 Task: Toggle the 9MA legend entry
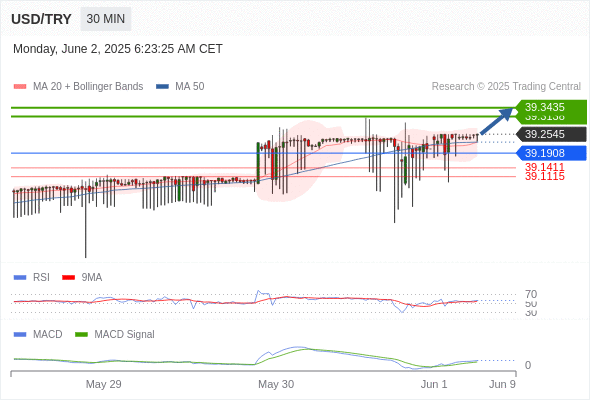click(x=82, y=277)
